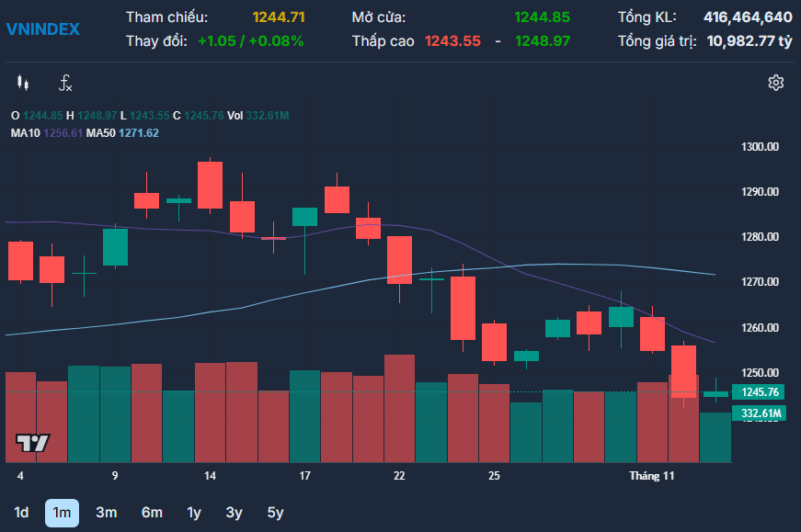Click the 1245.76 current price label

click(760, 392)
